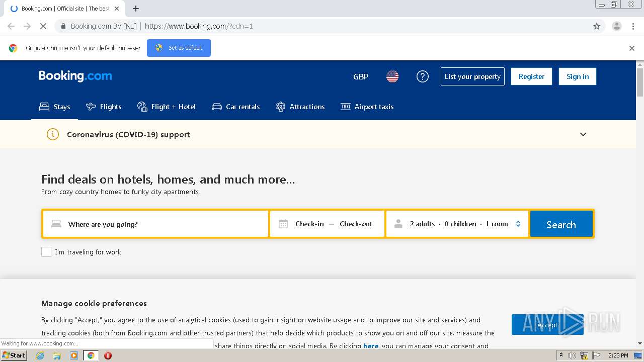Switch to the Attractions tab
Screen dimensions: 644x362
coord(300,107)
